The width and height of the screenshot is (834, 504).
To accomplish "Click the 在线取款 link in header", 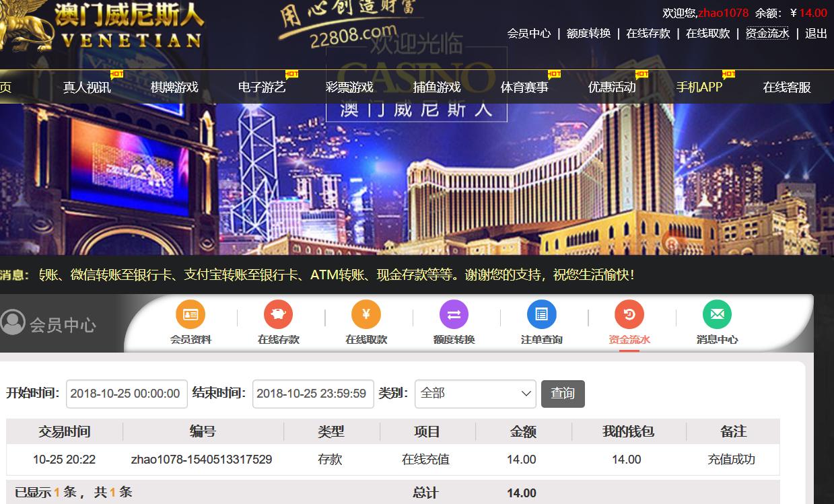I will coord(708,33).
